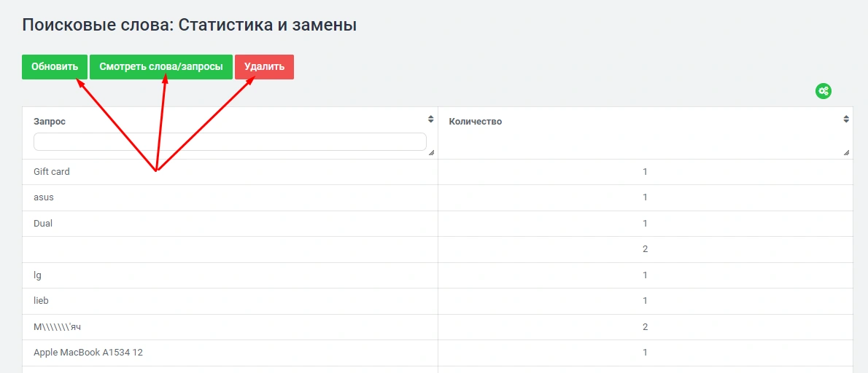Click the Количество column header label
Screen dimensions: 868x373
click(x=476, y=122)
